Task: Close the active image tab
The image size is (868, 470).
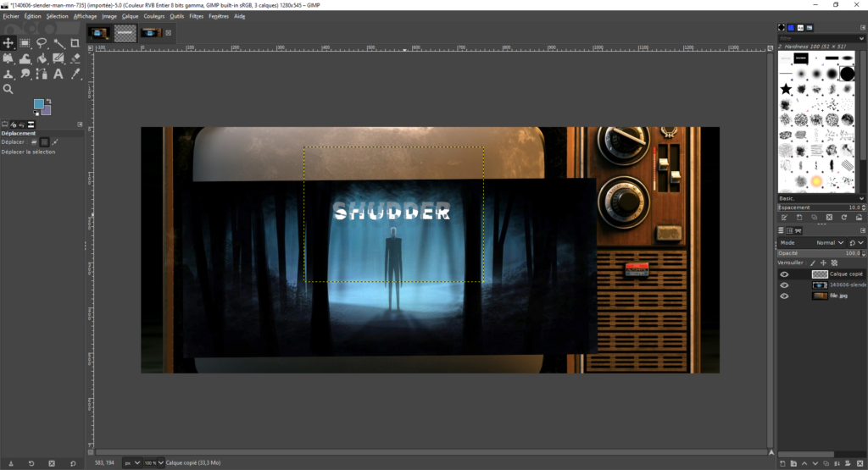Action: click(x=169, y=33)
